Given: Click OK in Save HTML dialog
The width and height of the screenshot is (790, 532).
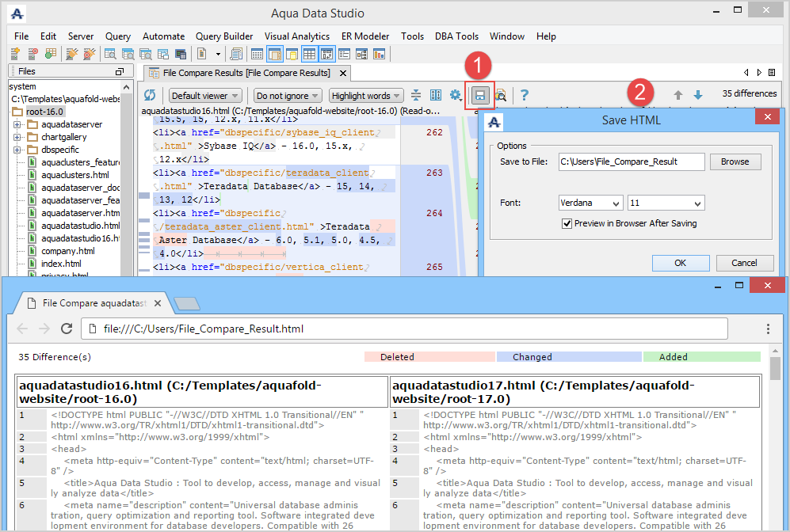Looking at the screenshot, I should [680, 263].
